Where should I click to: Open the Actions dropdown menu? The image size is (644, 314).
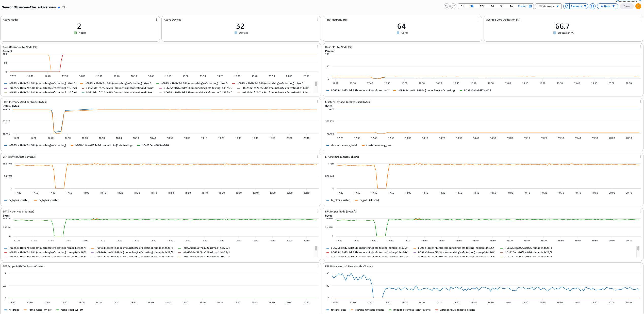coord(607,6)
